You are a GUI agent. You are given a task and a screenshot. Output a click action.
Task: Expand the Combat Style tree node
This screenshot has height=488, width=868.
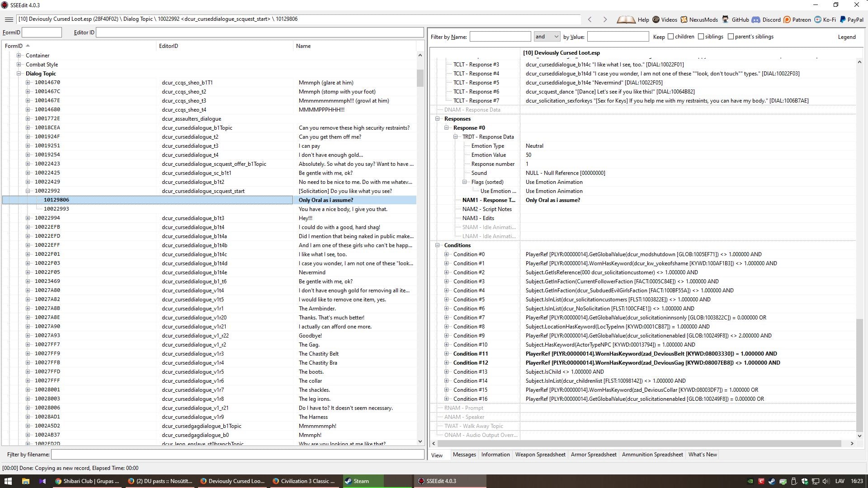[19, 65]
